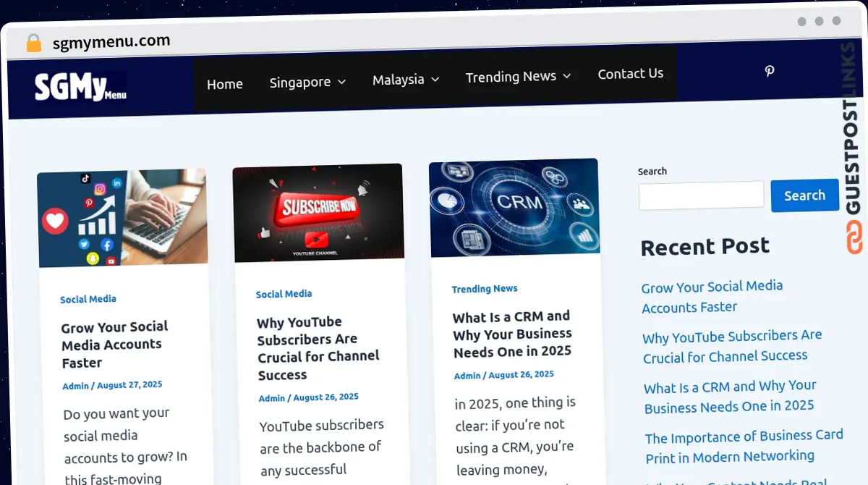This screenshot has height=485, width=868.
Task: Open the Grow Your Social Media Accounts Faster article title
Action: click(114, 345)
